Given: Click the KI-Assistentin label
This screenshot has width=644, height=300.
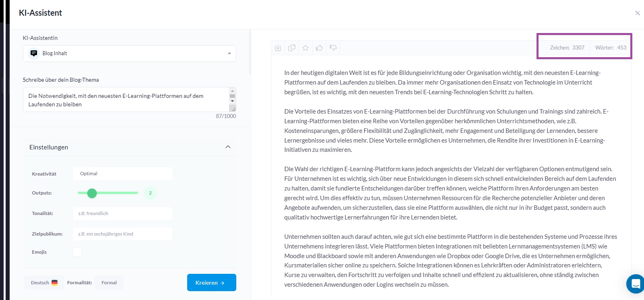Looking at the screenshot, I should (x=40, y=38).
